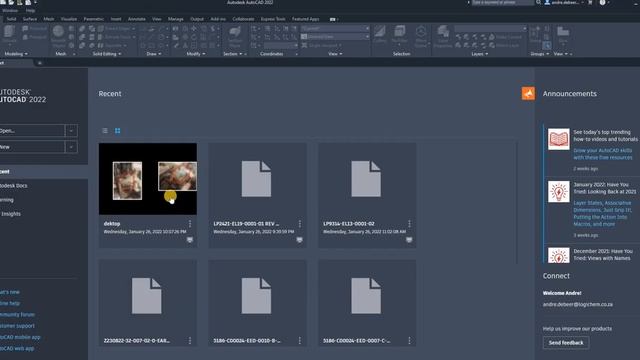Open the Help menu
The height and width of the screenshot is (360, 640).
[30, 11]
